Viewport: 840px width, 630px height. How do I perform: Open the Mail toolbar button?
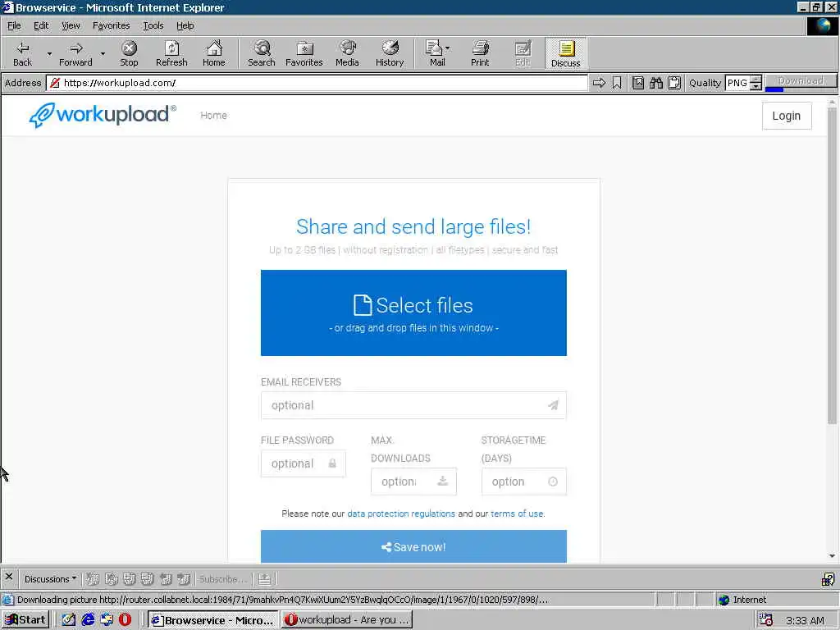[435, 53]
